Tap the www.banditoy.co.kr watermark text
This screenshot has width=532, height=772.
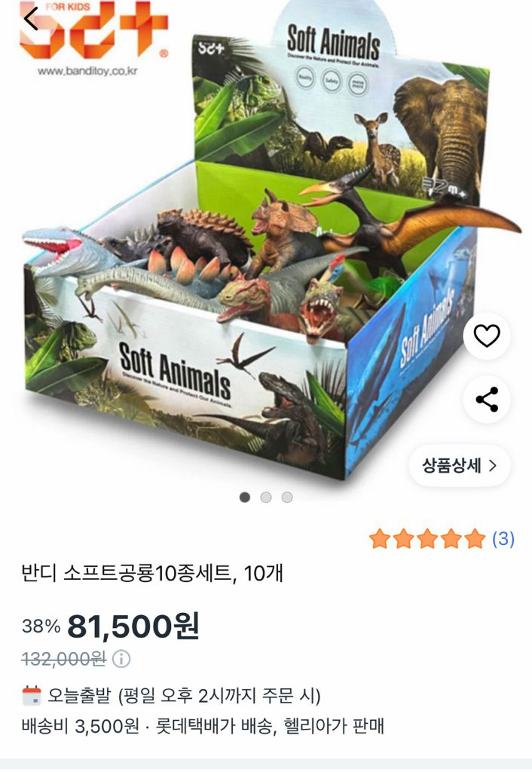point(87,72)
